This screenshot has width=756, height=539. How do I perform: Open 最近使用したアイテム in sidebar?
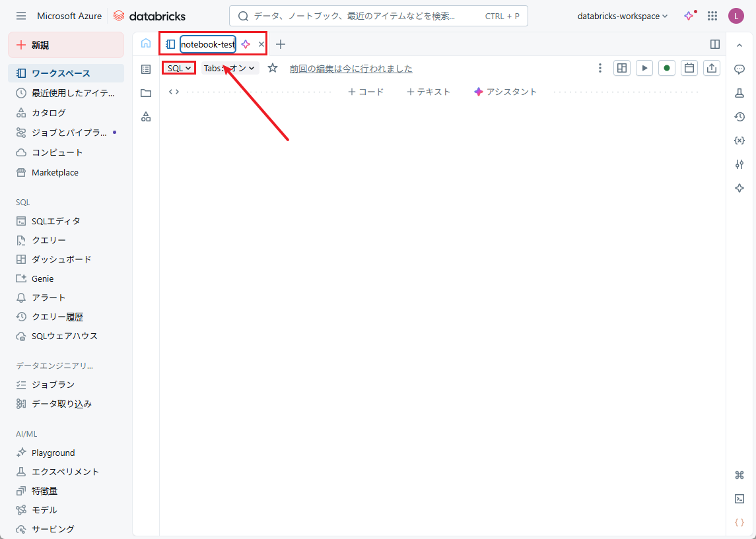click(x=66, y=93)
